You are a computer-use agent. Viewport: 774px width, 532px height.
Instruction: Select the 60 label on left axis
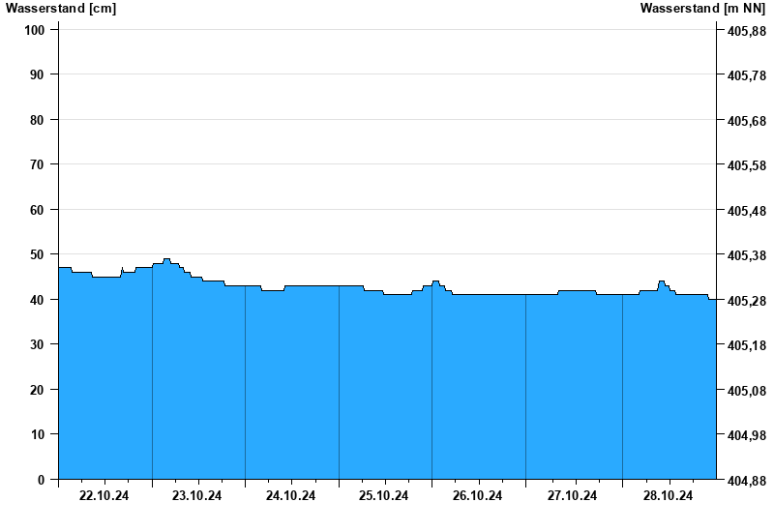(37, 210)
